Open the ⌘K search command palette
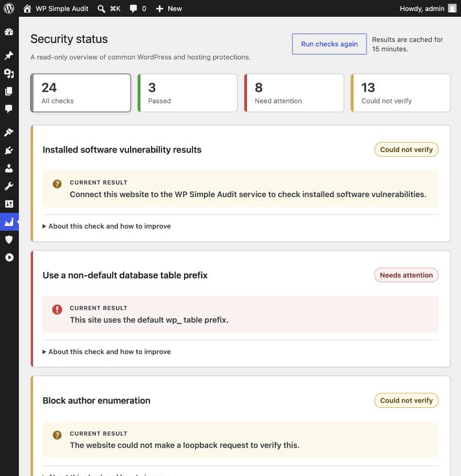461x476 pixels. [x=109, y=8]
